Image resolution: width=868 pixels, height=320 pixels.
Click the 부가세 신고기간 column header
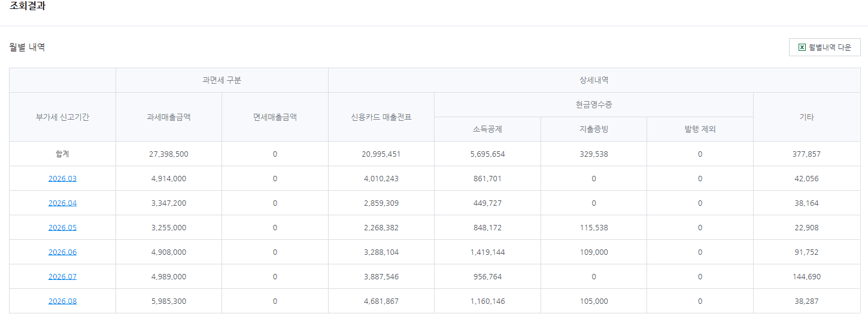click(62, 117)
